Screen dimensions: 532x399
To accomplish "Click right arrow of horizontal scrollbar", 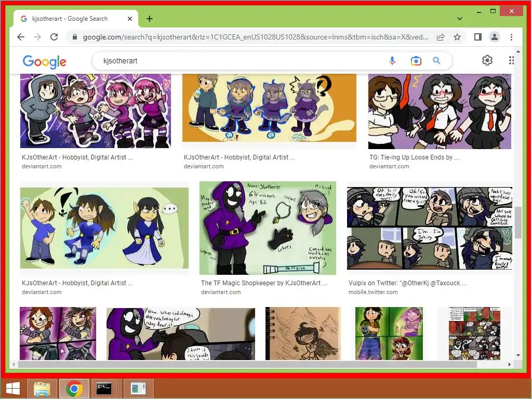I will (x=509, y=364).
